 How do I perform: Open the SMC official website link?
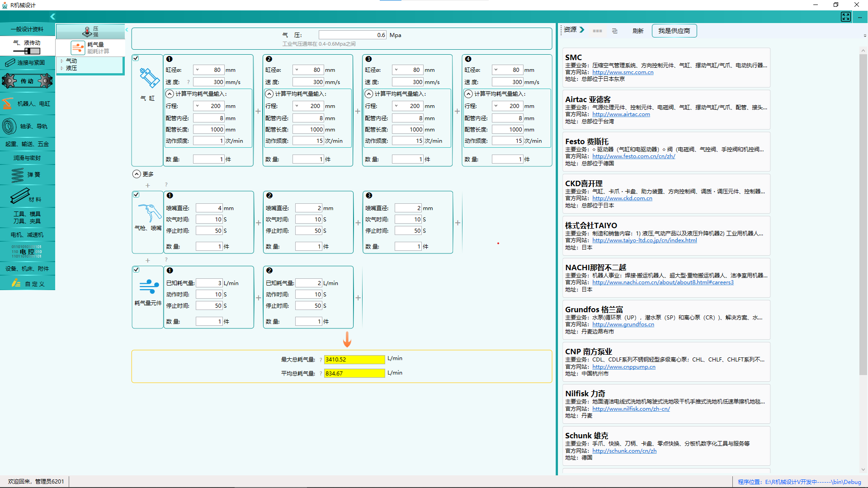(623, 72)
